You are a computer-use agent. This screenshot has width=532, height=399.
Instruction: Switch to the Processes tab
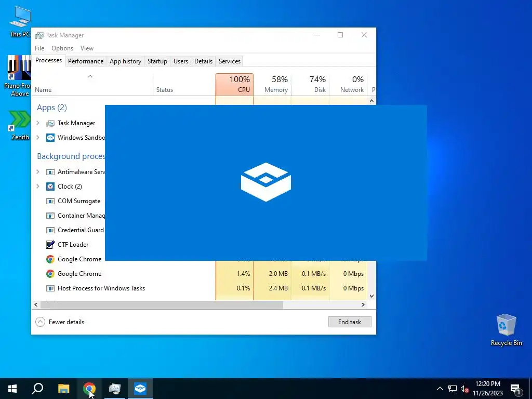pos(48,60)
